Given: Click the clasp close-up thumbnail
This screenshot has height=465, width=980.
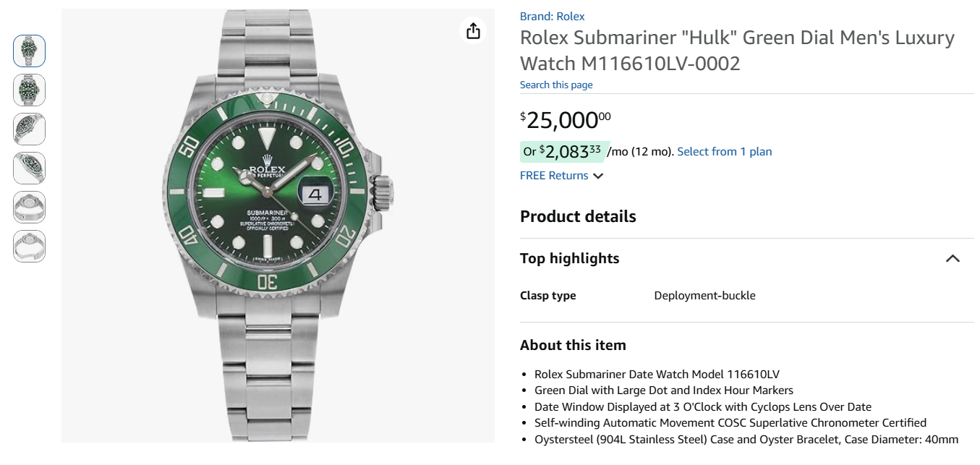Looking at the screenshot, I should tap(28, 207).
